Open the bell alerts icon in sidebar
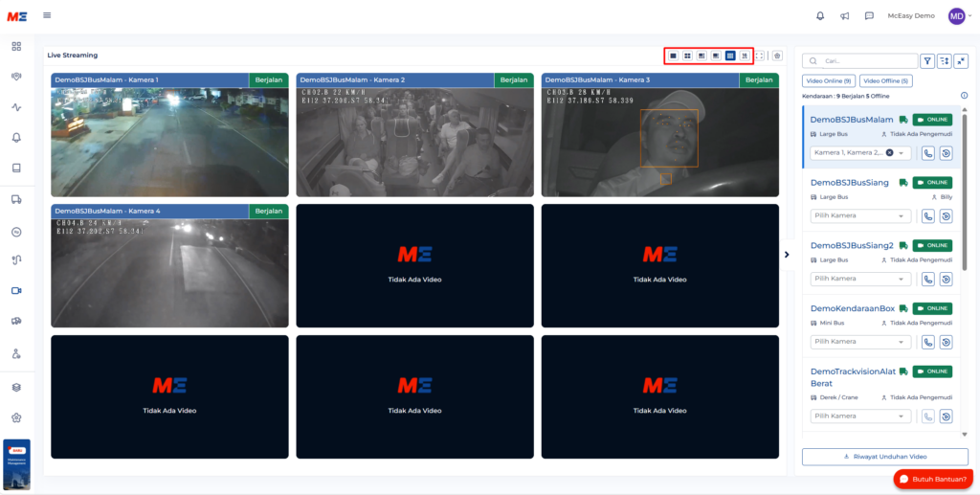 [x=17, y=138]
